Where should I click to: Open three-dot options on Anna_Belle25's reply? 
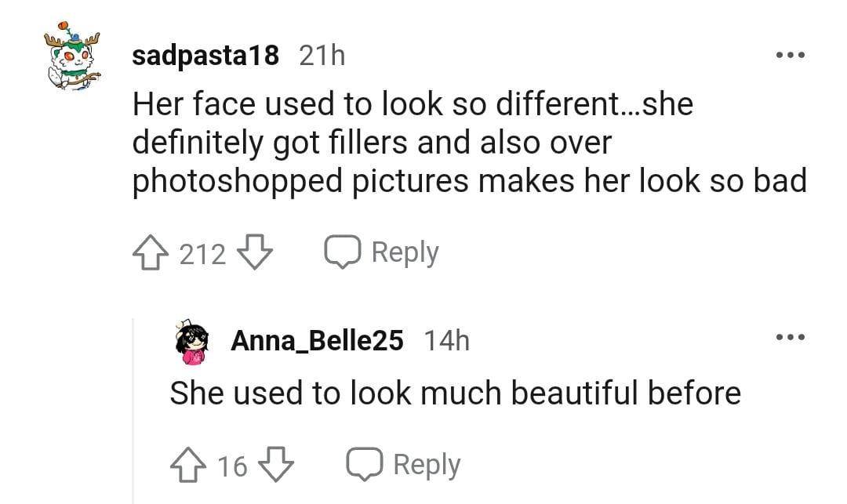790,338
